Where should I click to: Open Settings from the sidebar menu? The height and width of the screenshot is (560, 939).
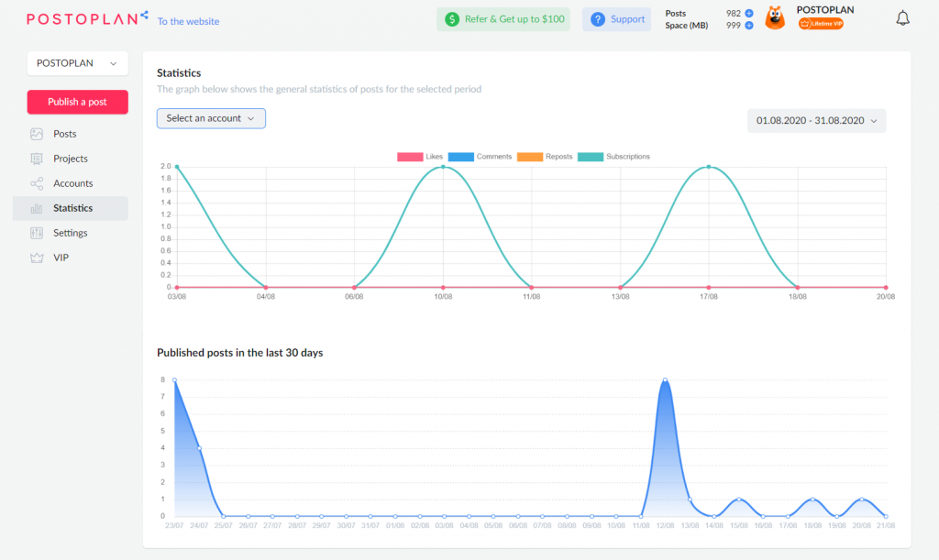70,233
